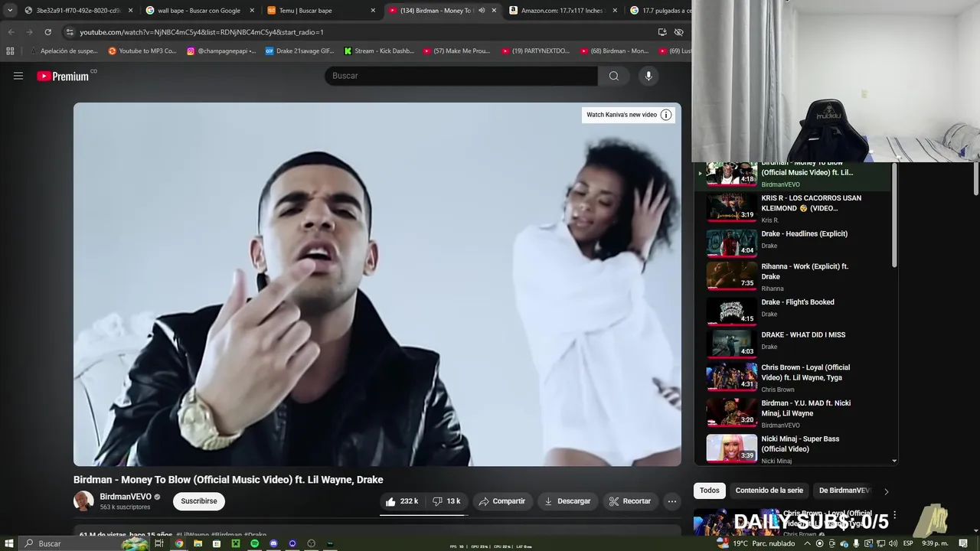Image resolution: width=980 pixels, height=551 pixels.
Task: Open the Windows Start menu
Action: (9, 543)
